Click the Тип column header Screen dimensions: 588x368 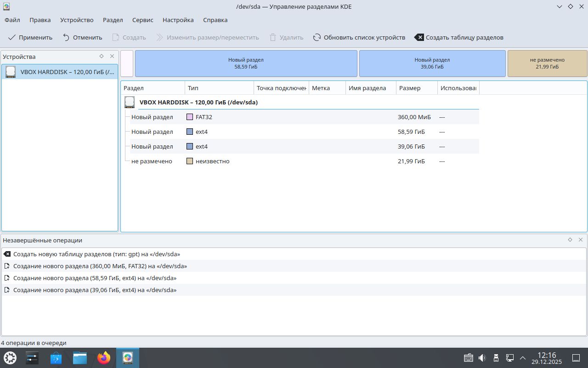(219, 88)
